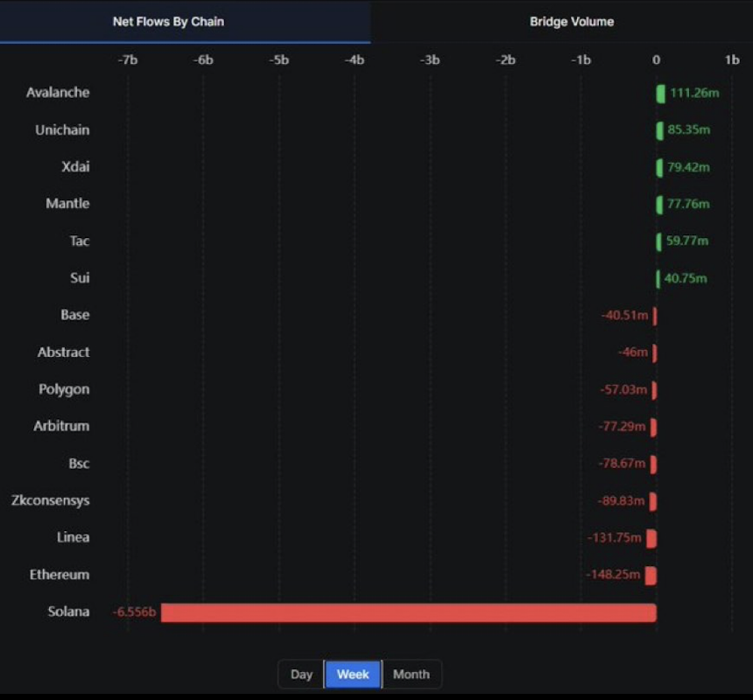Click the -78.67m value for Bsc
The height and width of the screenshot is (700, 753).
click(622, 464)
